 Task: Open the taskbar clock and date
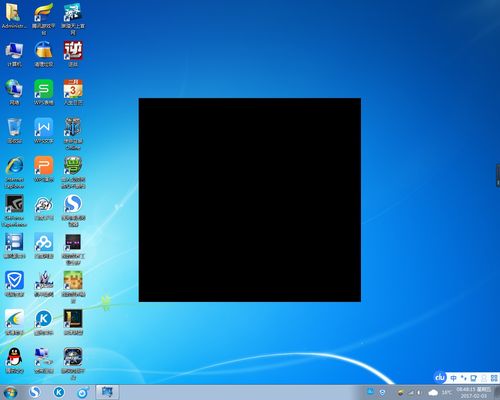(x=473, y=393)
